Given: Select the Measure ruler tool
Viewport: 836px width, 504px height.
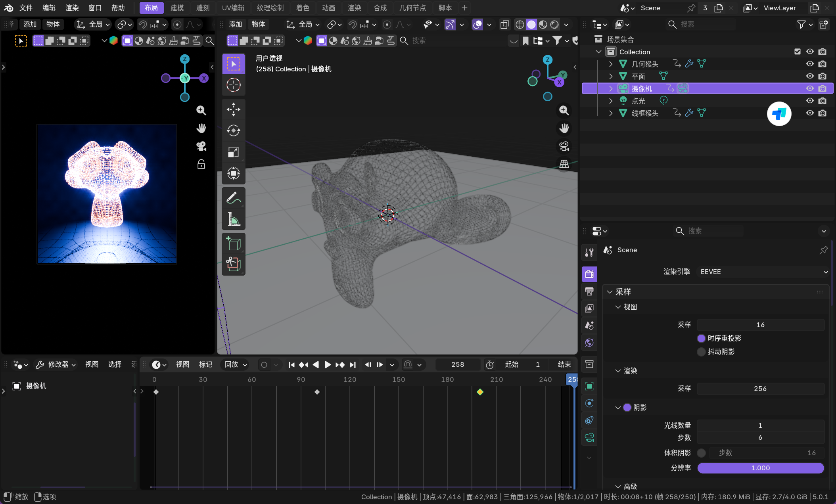Looking at the screenshot, I should 233,219.
